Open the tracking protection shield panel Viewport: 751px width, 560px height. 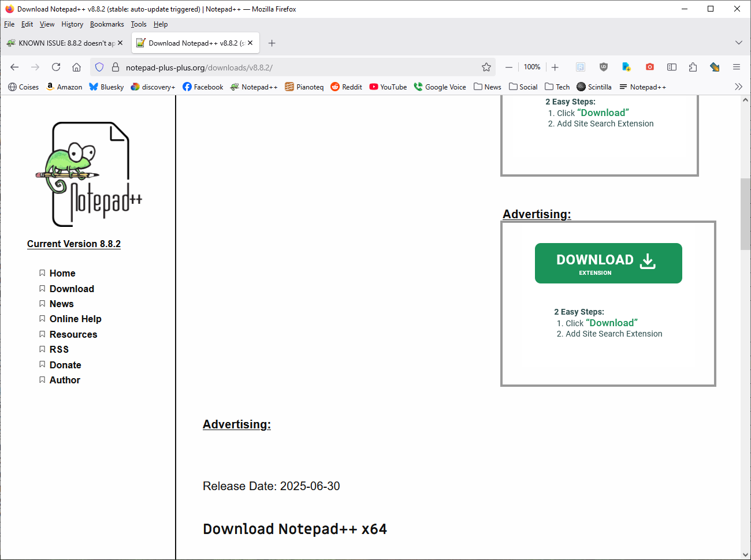[99, 67]
